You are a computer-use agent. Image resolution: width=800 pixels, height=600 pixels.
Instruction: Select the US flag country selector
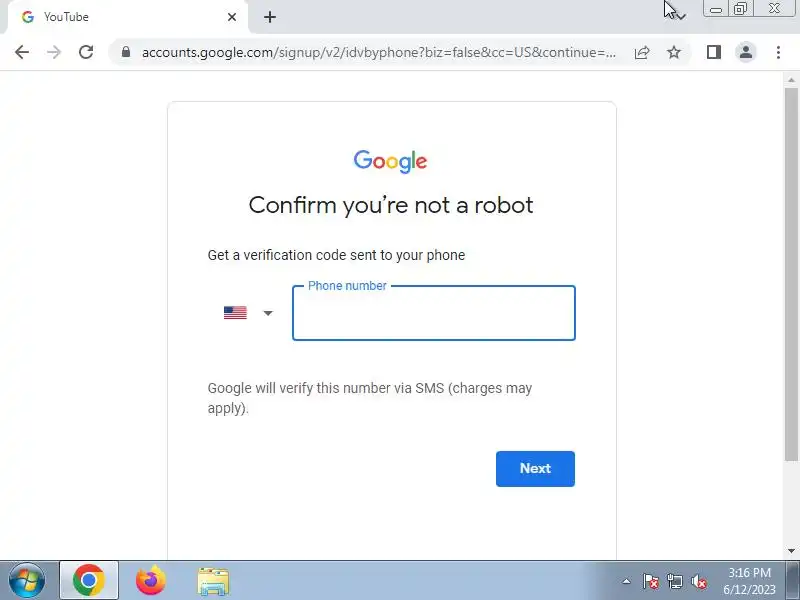point(235,312)
